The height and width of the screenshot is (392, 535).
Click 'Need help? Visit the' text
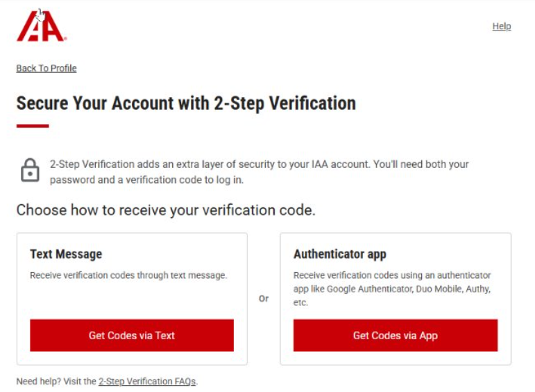[x=56, y=381]
